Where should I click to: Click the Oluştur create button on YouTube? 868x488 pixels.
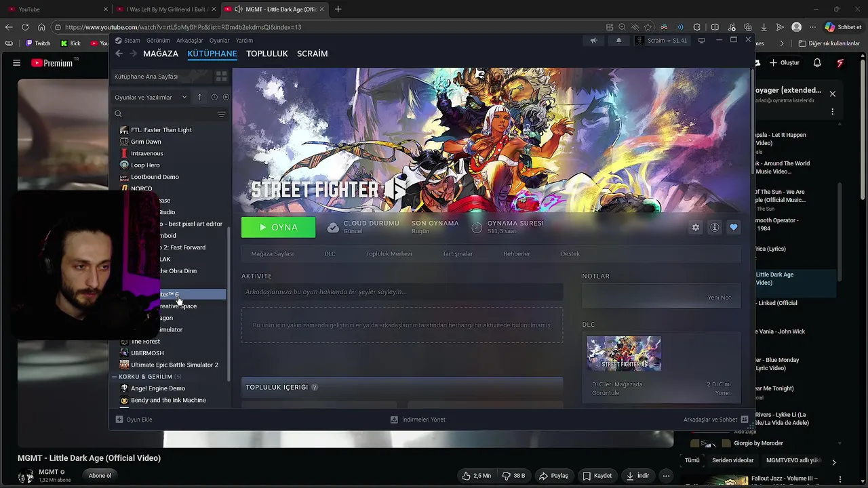click(785, 63)
